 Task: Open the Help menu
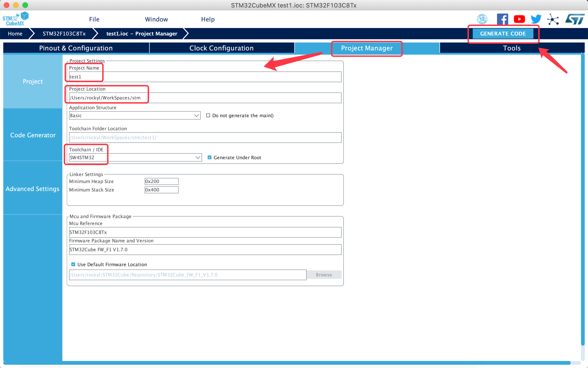point(208,19)
